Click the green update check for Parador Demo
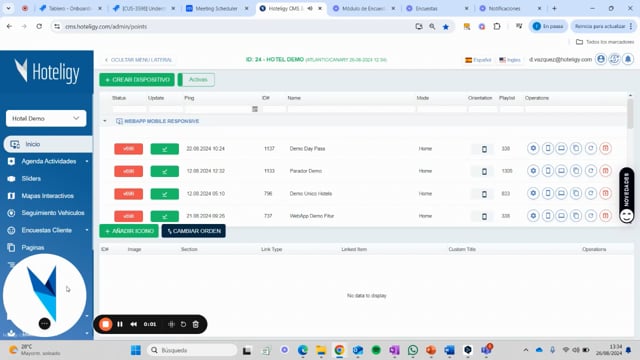 point(164,171)
